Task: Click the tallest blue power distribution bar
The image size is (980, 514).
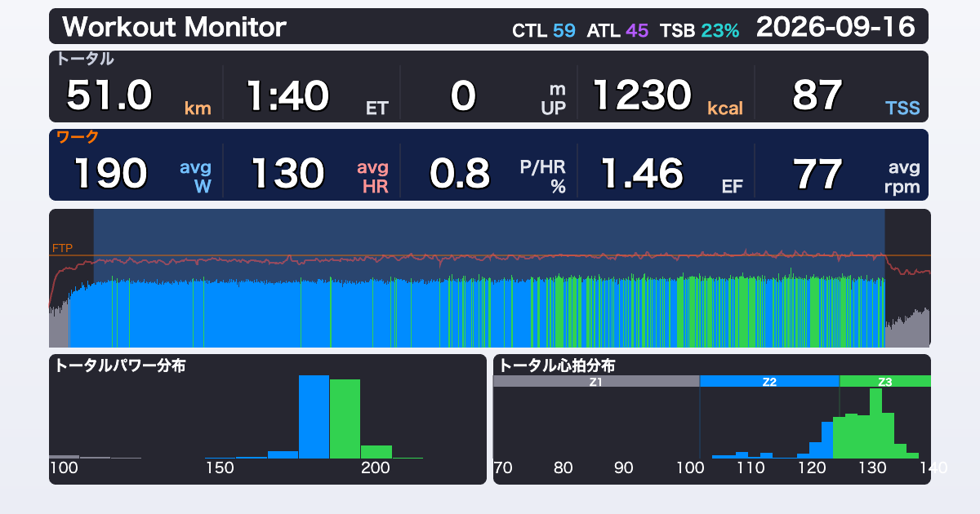Action: (x=314, y=417)
